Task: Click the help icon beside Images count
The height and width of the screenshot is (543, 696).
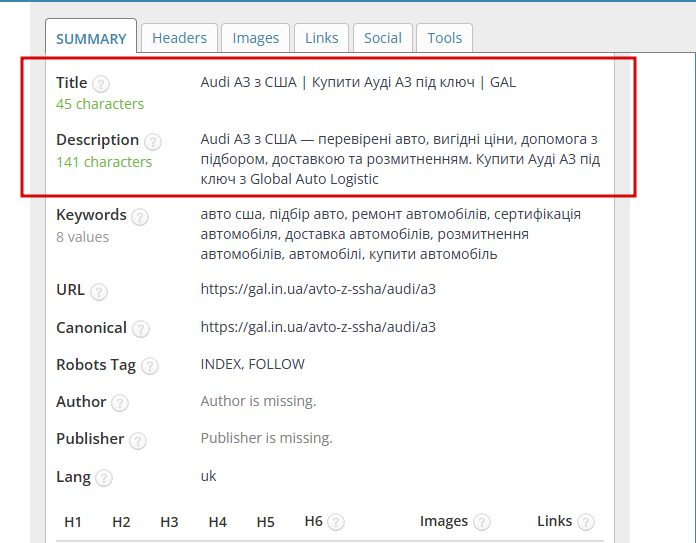Action: tap(482, 522)
